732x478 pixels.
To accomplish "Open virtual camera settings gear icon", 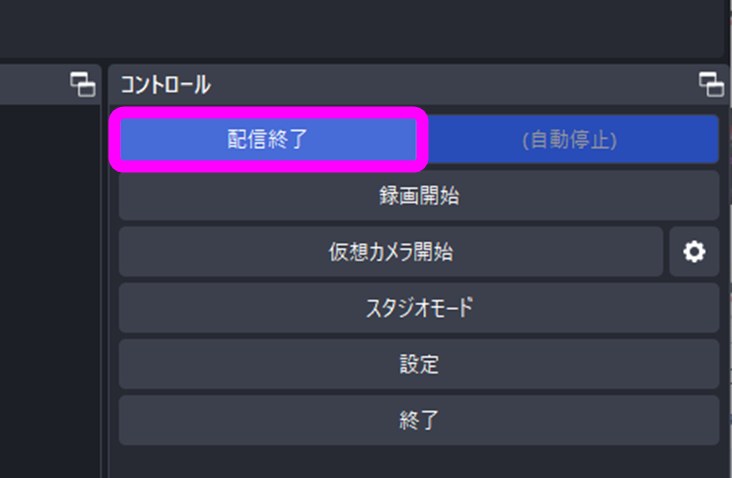I will click(x=694, y=252).
